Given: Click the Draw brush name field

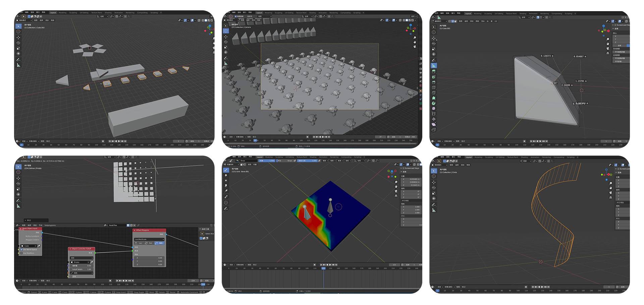Looking at the screenshot, I should (249, 161).
